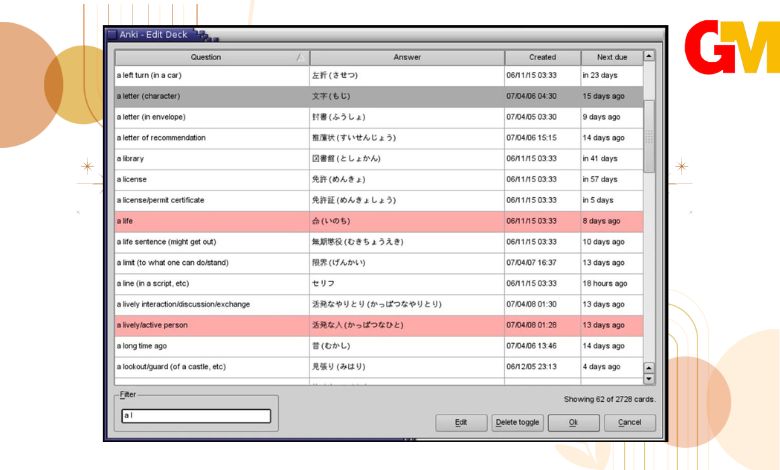The height and width of the screenshot is (470, 780).
Task: Select the 'a letter (character)' card
Action: point(379,96)
